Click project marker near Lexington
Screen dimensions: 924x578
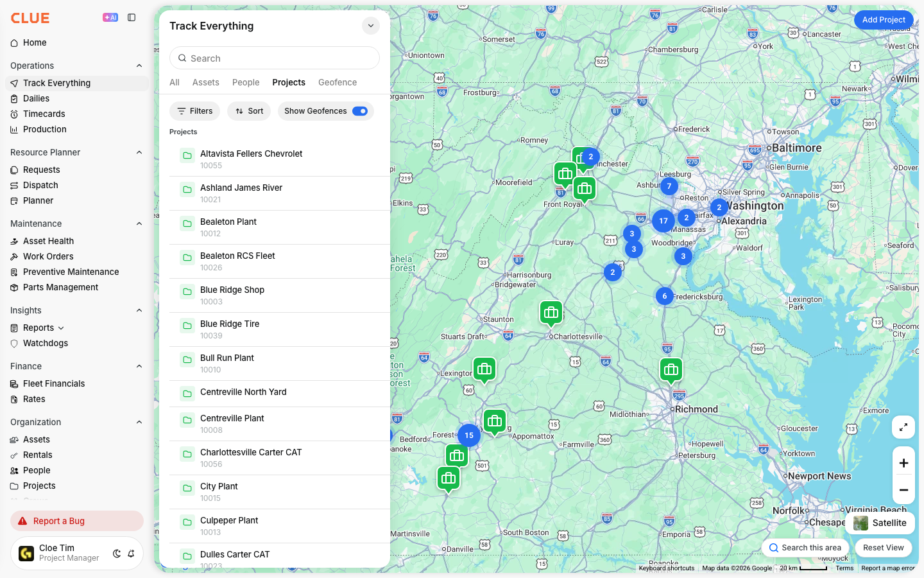[x=484, y=370]
